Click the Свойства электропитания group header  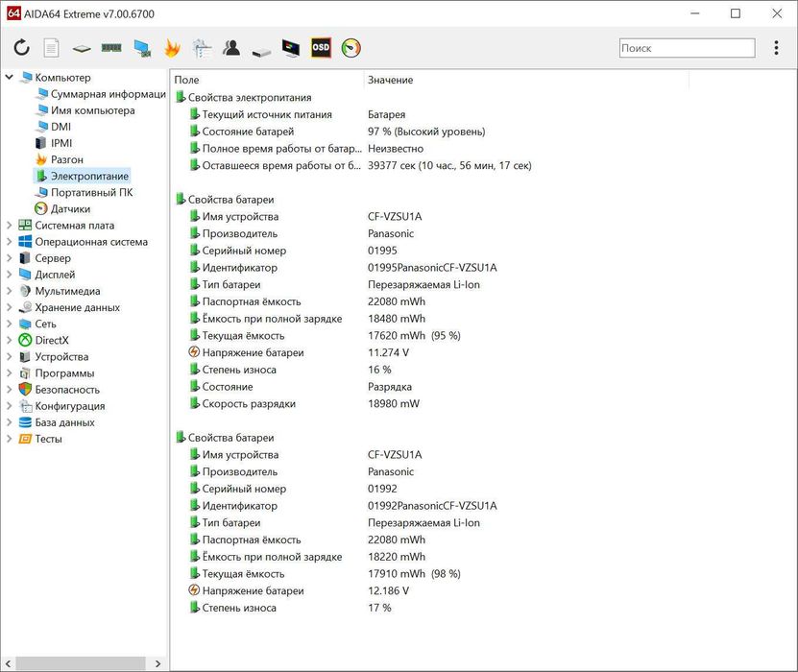244,97
